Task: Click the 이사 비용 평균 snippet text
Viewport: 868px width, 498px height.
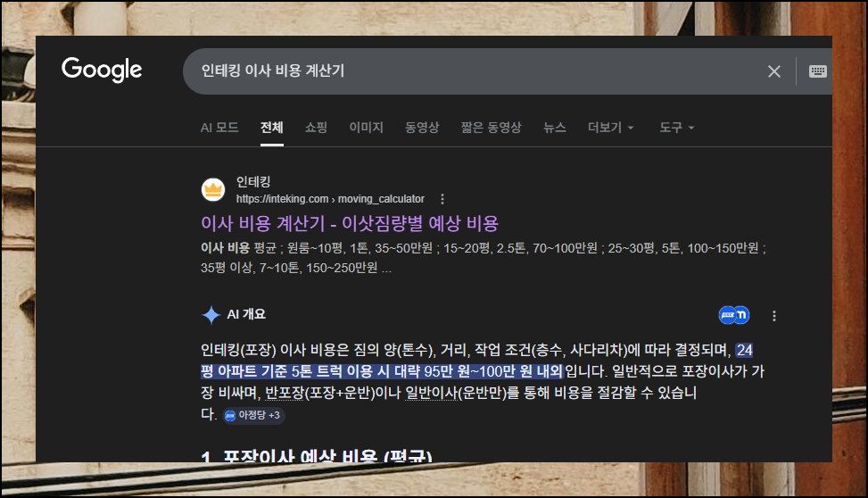Action: tap(238, 248)
